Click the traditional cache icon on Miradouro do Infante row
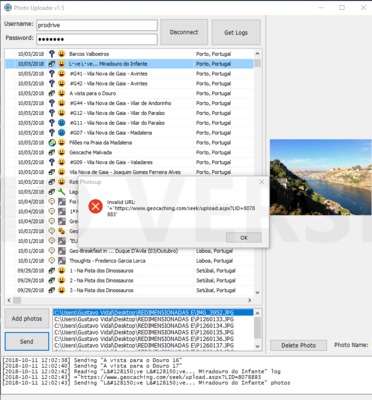The width and height of the screenshot is (372, 400). pos(52,64)
